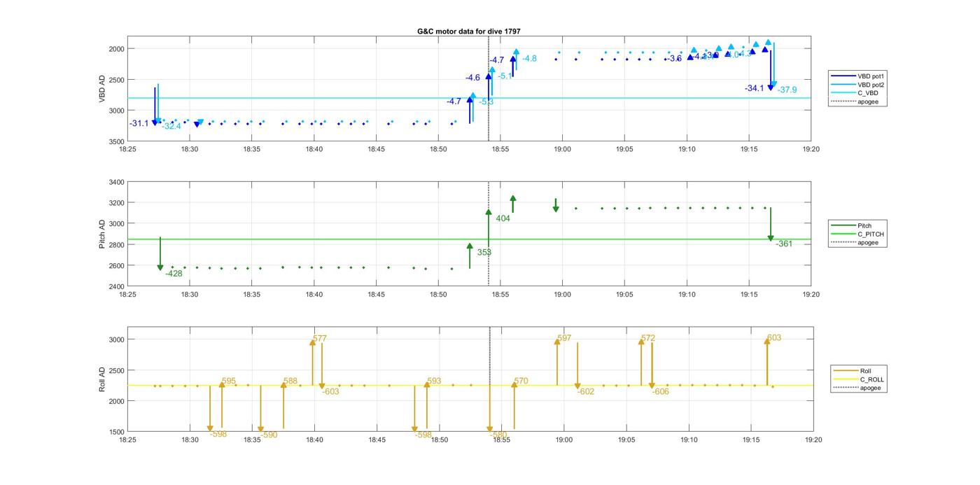Click the title "G&C motor data for dive 1797"
Screen dimensions: 980x485
coord(469,31)
